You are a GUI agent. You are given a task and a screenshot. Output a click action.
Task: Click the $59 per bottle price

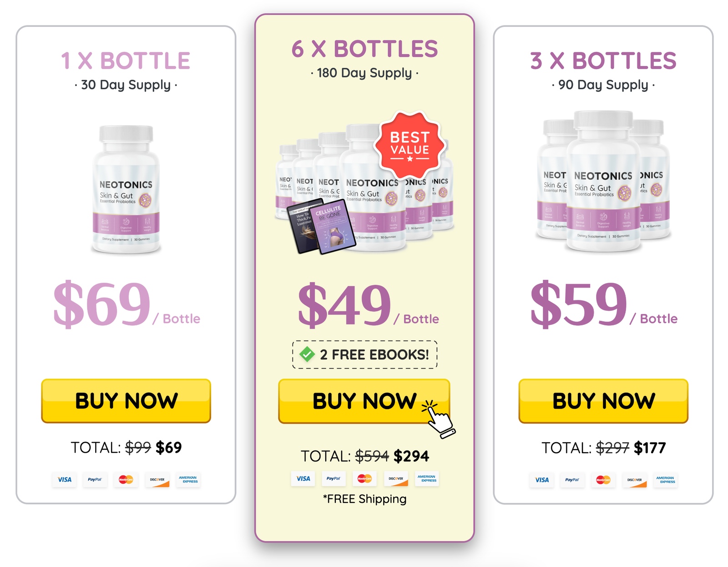604,304
